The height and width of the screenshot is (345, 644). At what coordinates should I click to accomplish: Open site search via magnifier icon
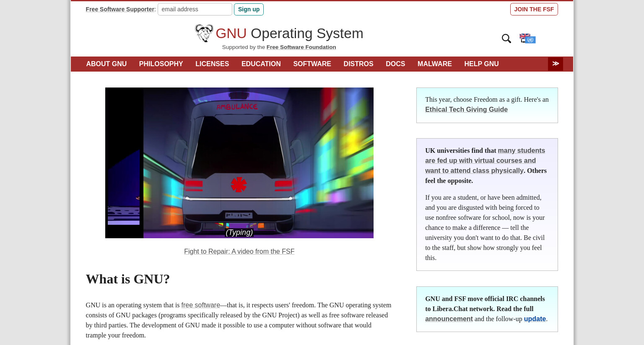click(506, 39)
